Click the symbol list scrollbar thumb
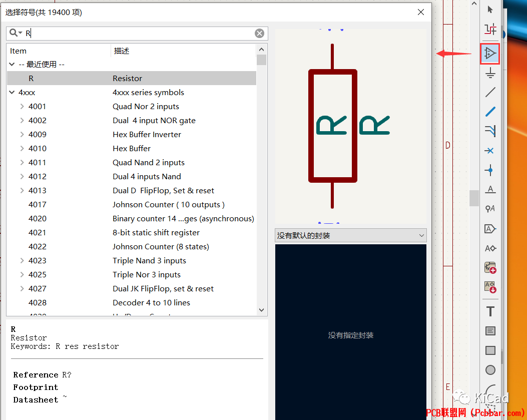This screenshot has width=527, height=420. 261,60
